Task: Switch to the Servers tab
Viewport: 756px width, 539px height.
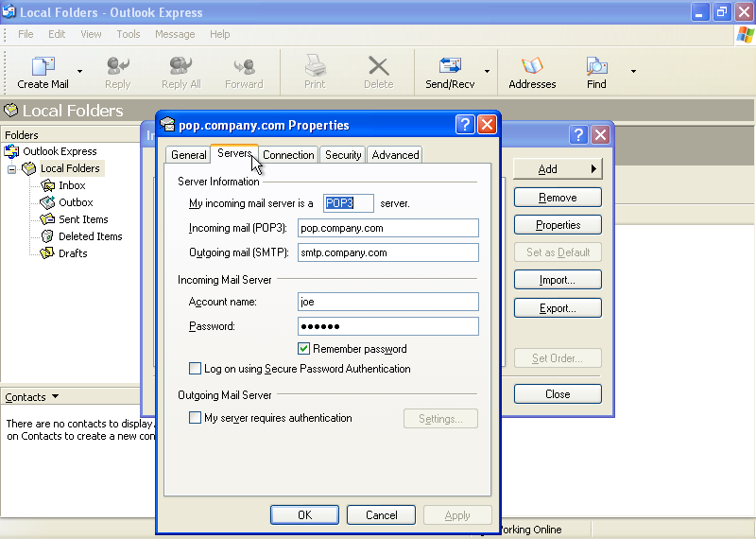Action: [x=234, y=153]
